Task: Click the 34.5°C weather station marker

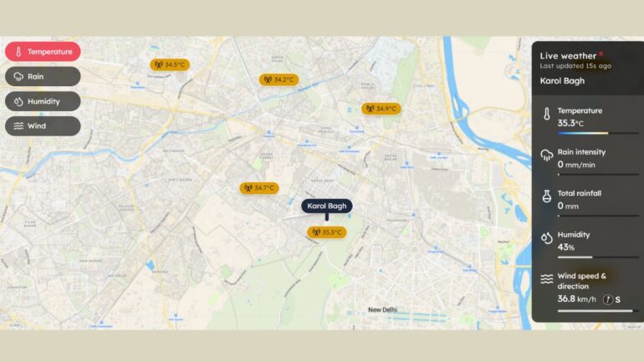Action: (x=170, y=64)
